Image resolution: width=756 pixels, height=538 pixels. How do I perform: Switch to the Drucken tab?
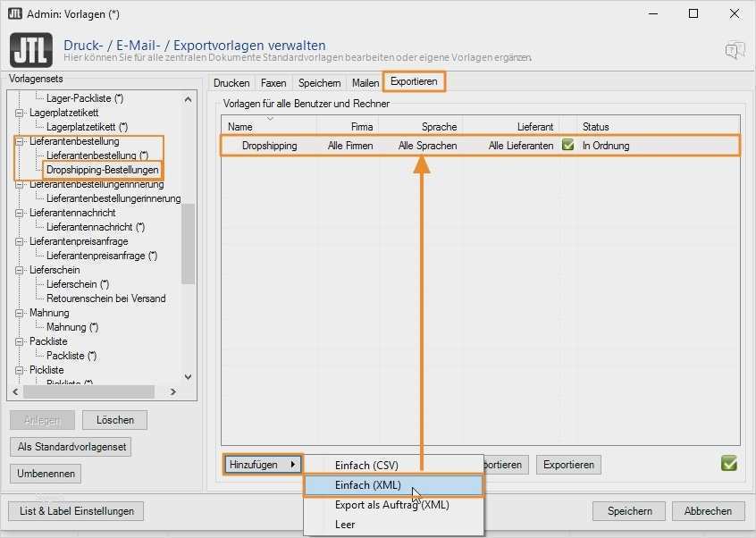(232, 83)
